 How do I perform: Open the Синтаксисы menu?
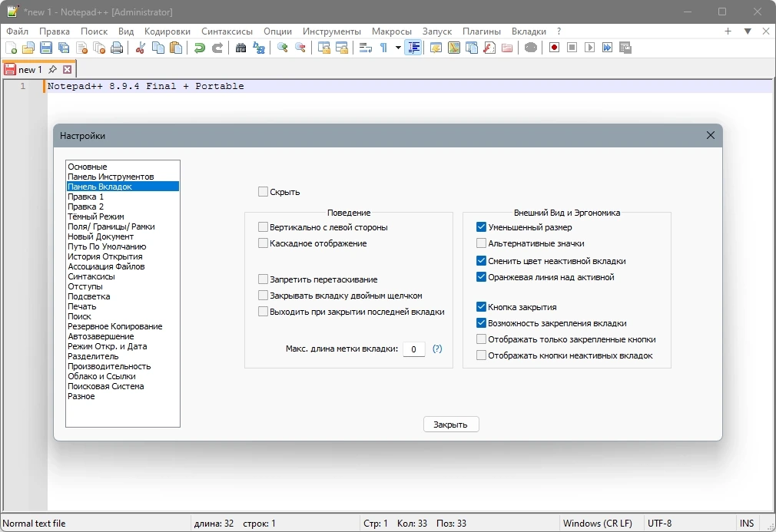pyautogui.click(x=227, y=31)
